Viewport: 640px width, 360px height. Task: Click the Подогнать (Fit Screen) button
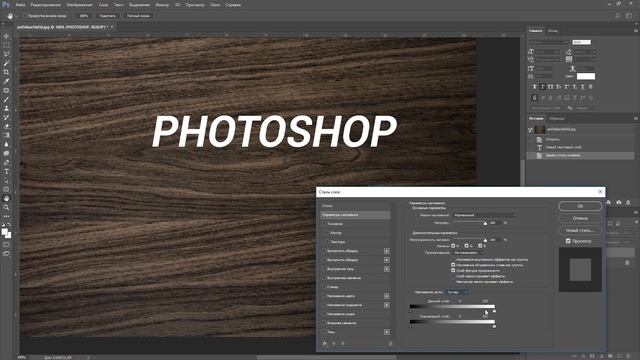[x=108, y=16]
